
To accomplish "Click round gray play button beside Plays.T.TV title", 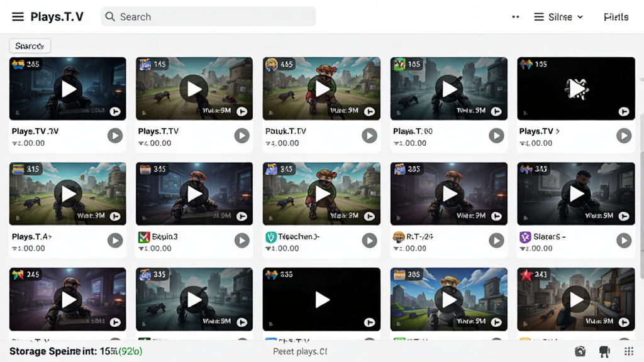I will (x=242, y=136).
